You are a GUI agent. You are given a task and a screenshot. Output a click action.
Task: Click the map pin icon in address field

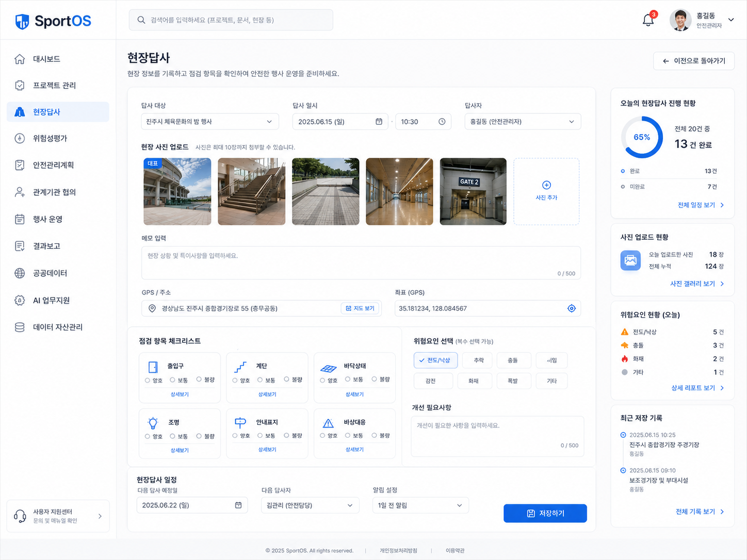(x=152, y=308)
